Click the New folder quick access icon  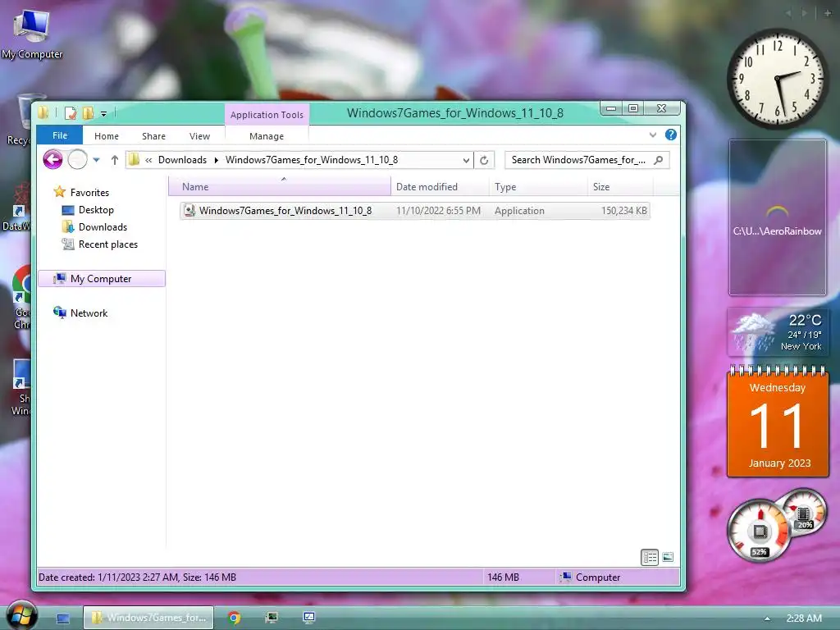(88, 113)
